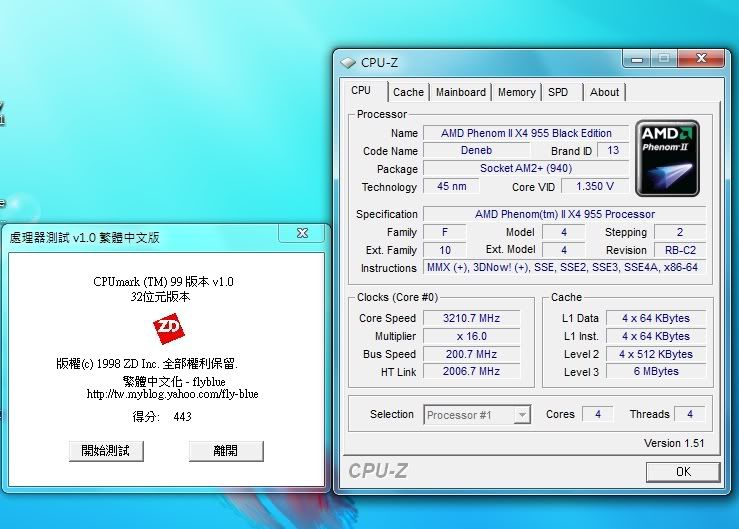Click the L1 Inst. cache value

coord(656,336)
